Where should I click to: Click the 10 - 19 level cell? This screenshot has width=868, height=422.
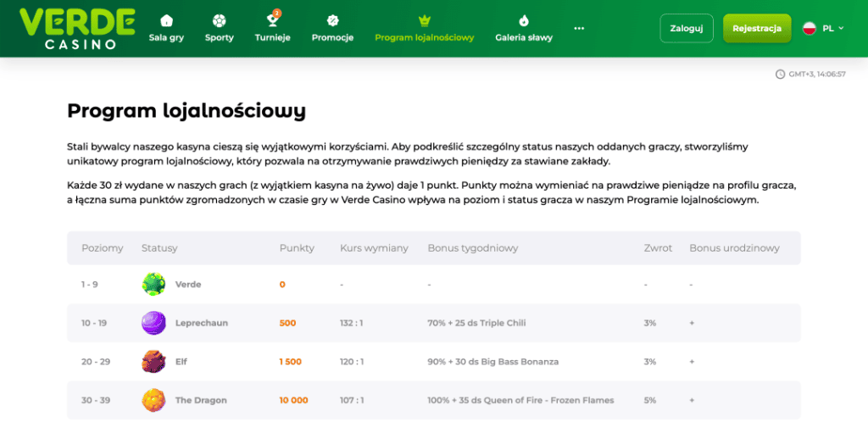coord(93,323)
